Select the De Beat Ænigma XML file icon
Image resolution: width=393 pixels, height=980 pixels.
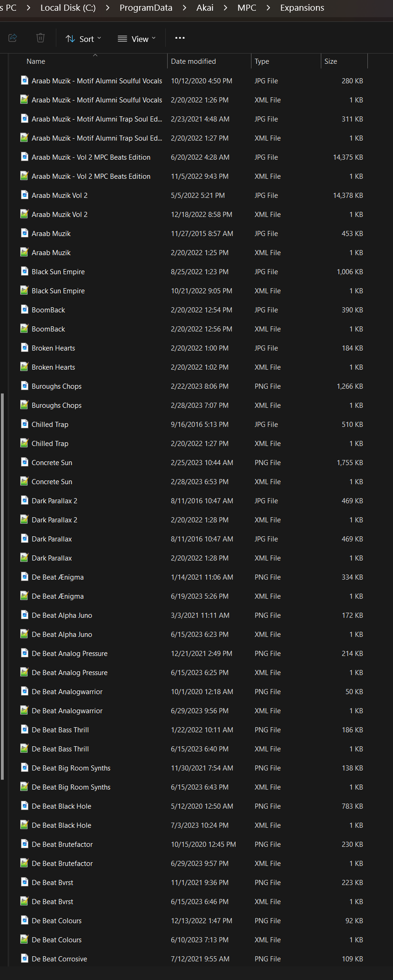click(25, 596)
